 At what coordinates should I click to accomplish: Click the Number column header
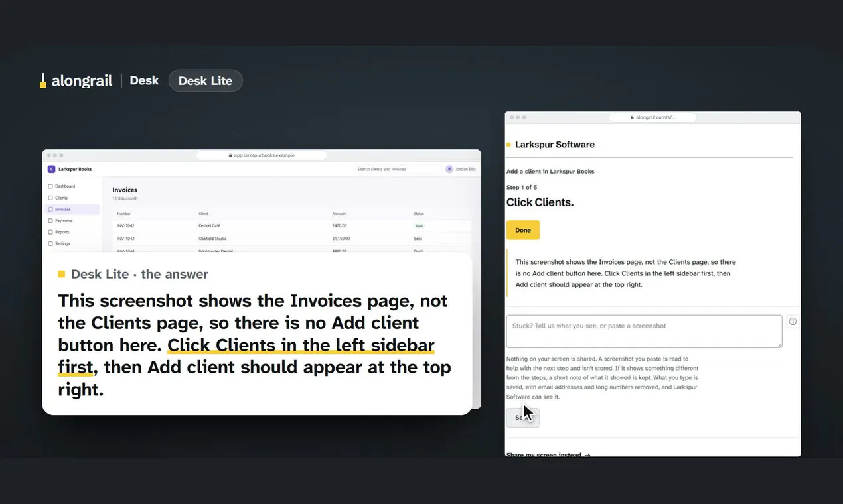coord(123,214)
